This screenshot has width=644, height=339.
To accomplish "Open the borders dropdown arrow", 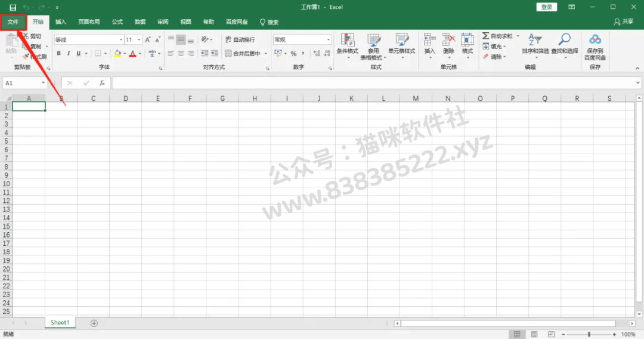I will point(106,54).
